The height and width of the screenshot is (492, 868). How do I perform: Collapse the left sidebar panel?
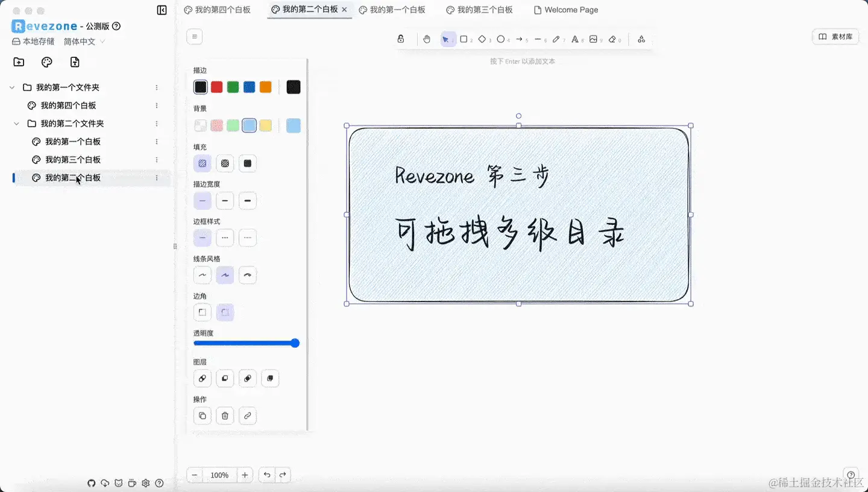162,10
